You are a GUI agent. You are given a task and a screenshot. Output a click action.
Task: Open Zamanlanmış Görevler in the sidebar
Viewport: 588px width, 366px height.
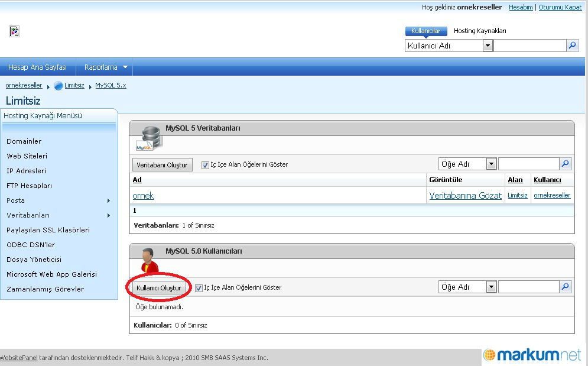click(46, 289)
